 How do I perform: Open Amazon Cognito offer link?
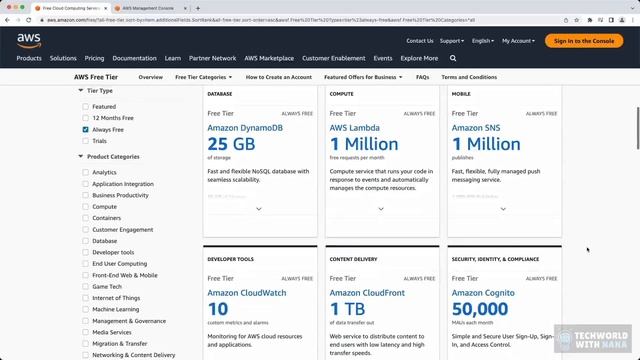[483, 293]
